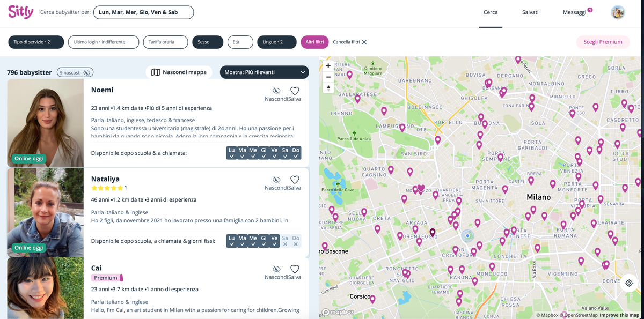This screenshot has height=319, width=644.
Task: Click Nataliya's five-star rating
Action: (x=107, y=188)
